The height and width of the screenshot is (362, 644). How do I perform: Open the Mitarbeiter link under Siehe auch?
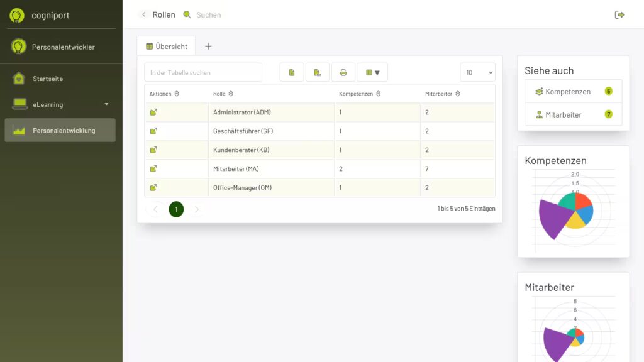pyautogui.click(x=563, y=115)
